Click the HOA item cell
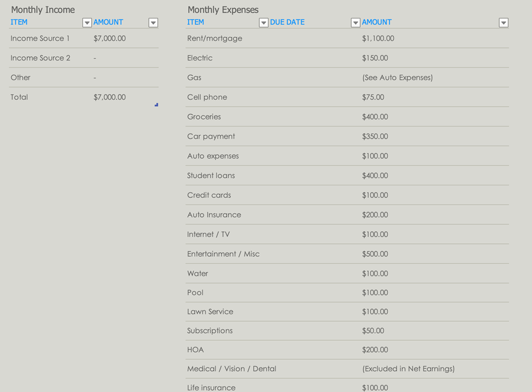The image size is (532, 392). pos(195,350)
